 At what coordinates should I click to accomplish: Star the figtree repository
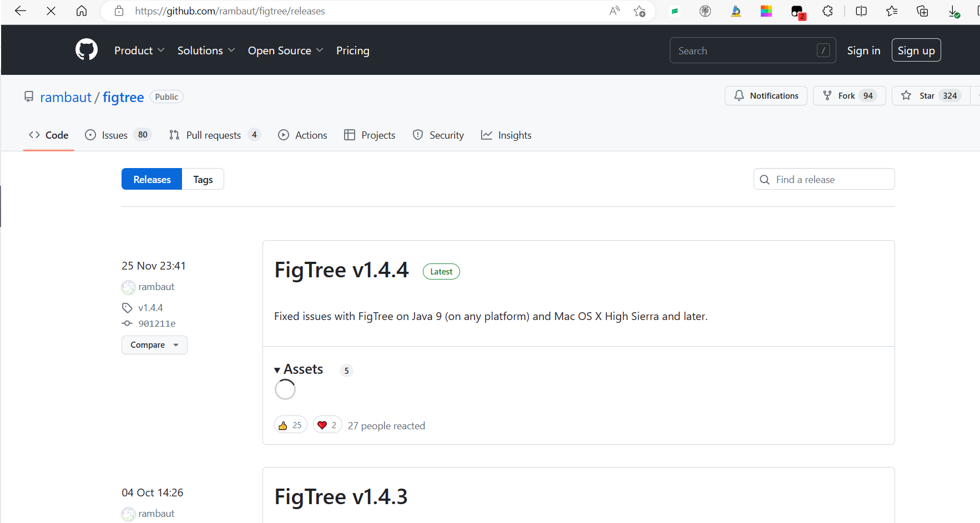[931, 96]
